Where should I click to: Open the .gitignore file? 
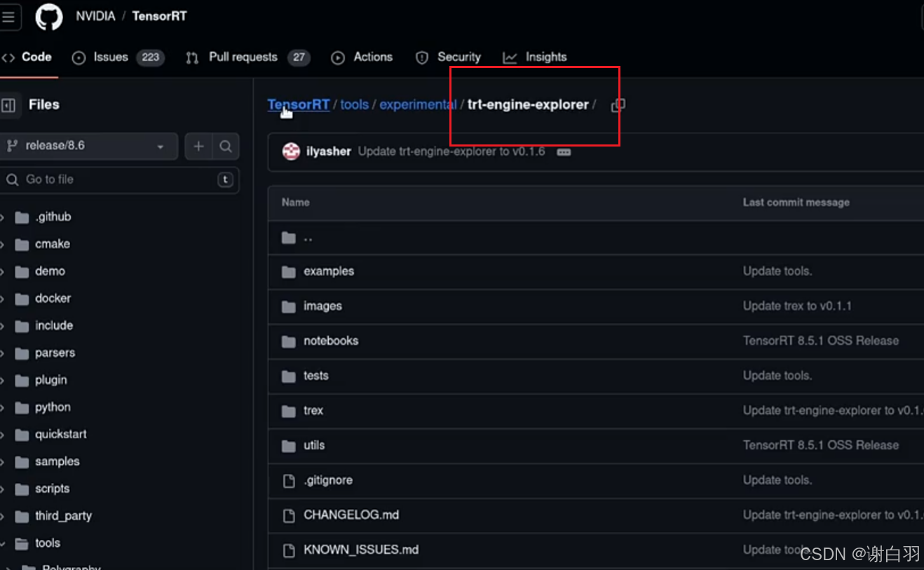click(327, 480)
